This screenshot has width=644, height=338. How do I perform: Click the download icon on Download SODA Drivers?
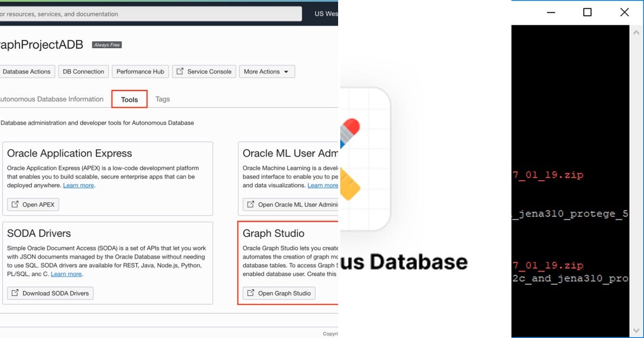(14, 293)
